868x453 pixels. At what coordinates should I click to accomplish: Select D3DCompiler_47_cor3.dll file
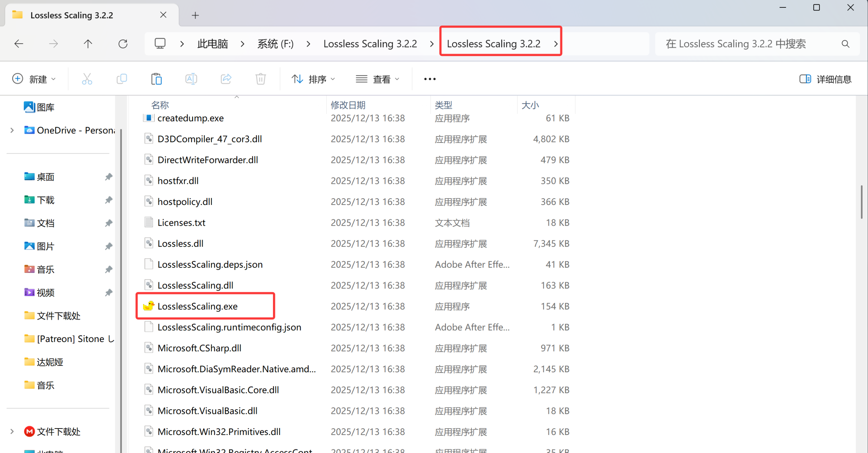(x=210, y=139)
